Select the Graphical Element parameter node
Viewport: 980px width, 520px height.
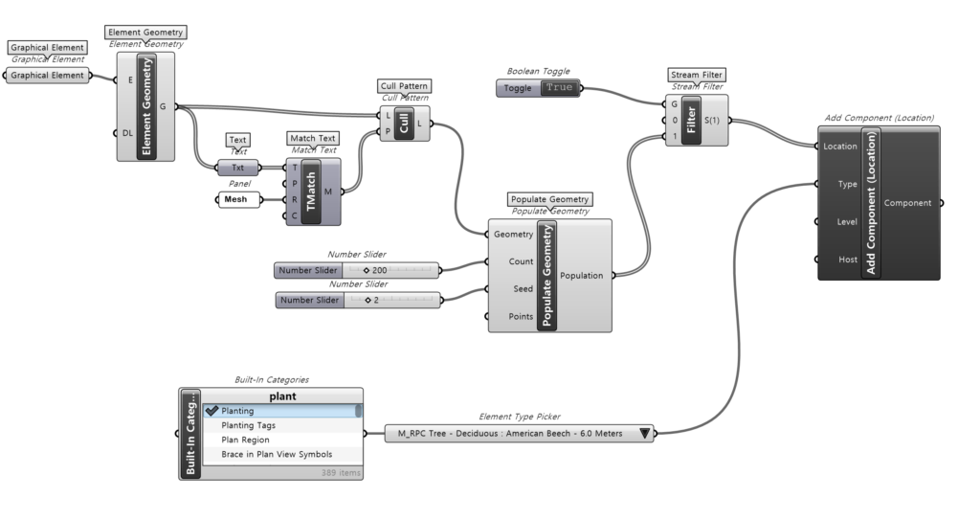48,76
